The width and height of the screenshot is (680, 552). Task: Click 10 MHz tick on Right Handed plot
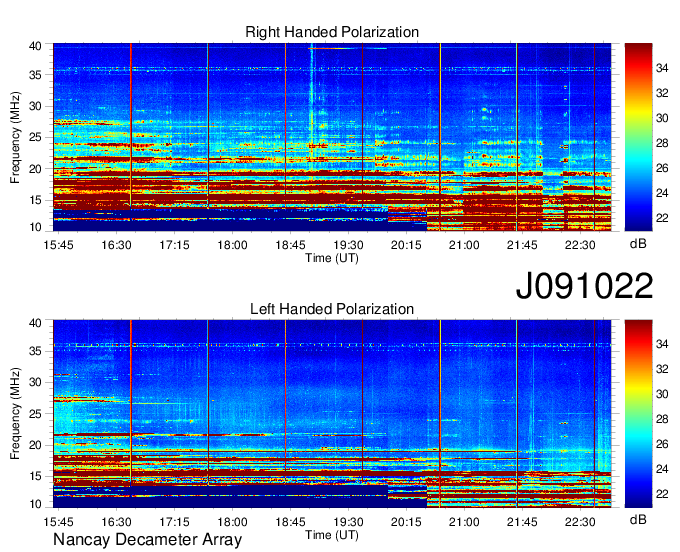(x=35, y=227)
